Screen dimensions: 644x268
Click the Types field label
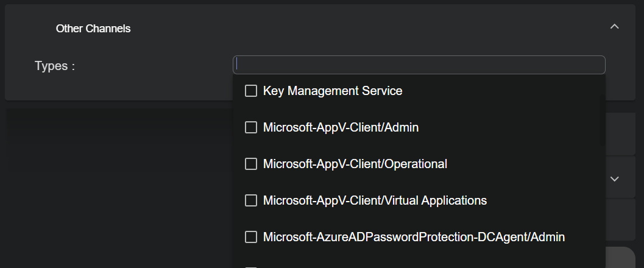point(55,66)
